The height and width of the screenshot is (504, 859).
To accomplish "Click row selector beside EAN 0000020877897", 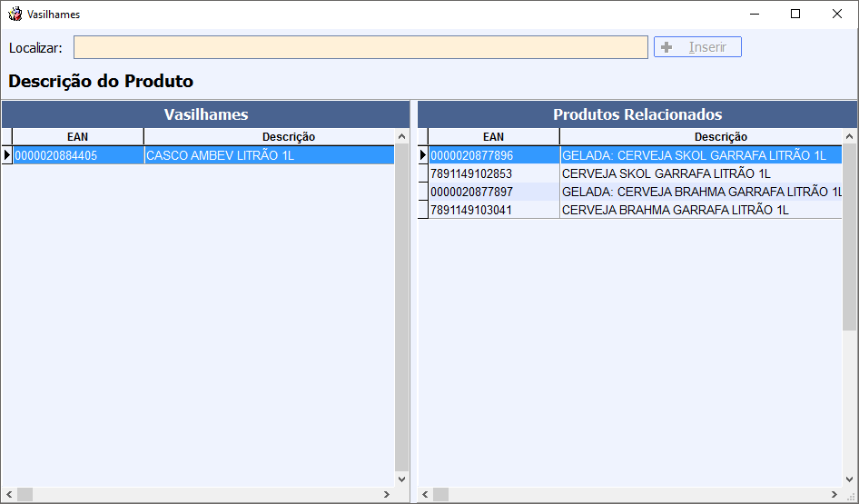I will coord(423,192).
